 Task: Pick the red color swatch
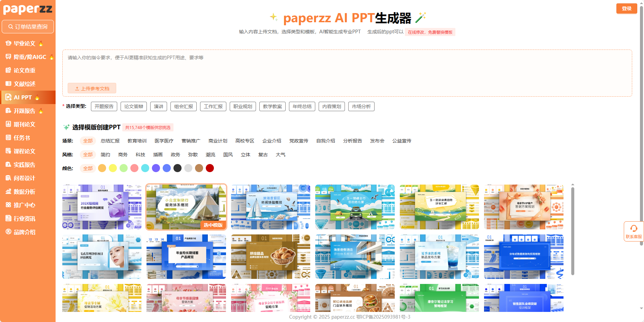[x=210, y=168]
